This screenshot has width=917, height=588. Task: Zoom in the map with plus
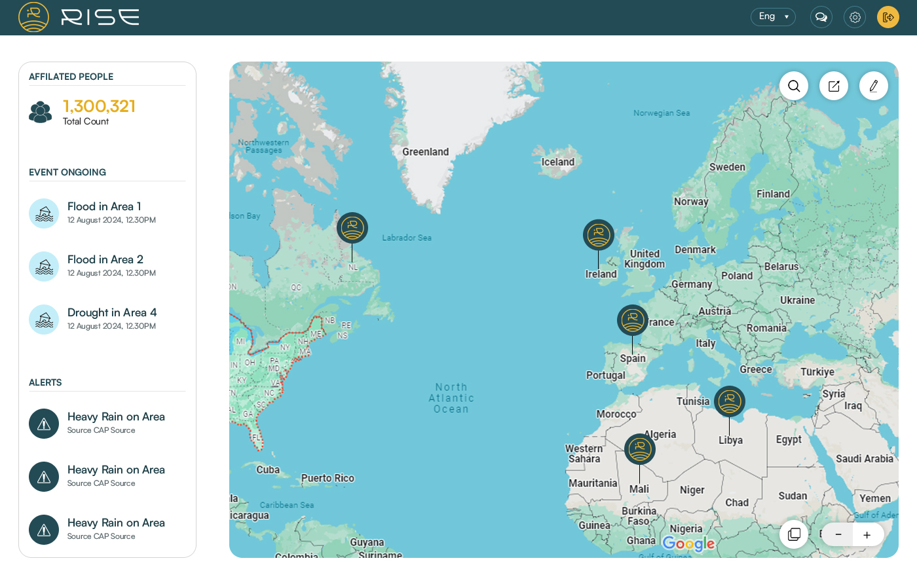tap(867, 535)
